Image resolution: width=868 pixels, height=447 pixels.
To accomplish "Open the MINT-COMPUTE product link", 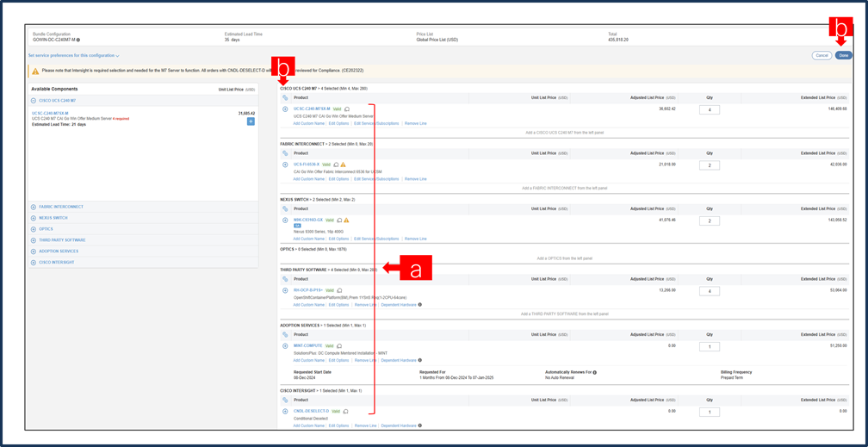I will pyautogui.click(x=307, y=345).
